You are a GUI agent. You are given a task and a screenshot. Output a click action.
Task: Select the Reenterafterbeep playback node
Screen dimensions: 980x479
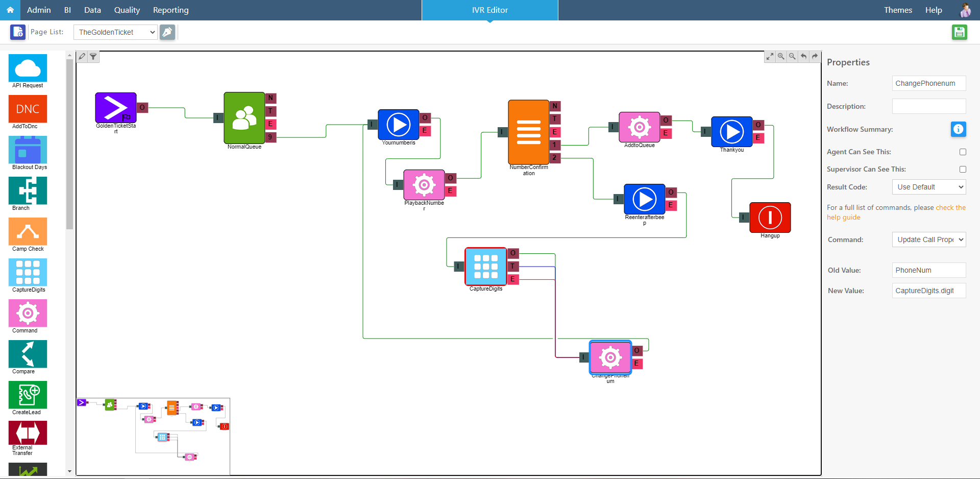tap(645, 199)
